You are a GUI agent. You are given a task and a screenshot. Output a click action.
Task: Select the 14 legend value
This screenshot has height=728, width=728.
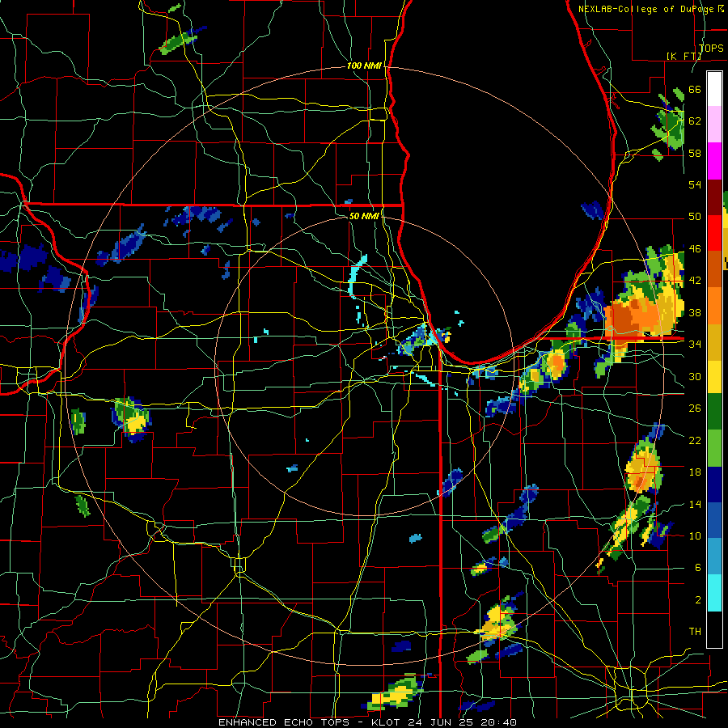point(695,504)
